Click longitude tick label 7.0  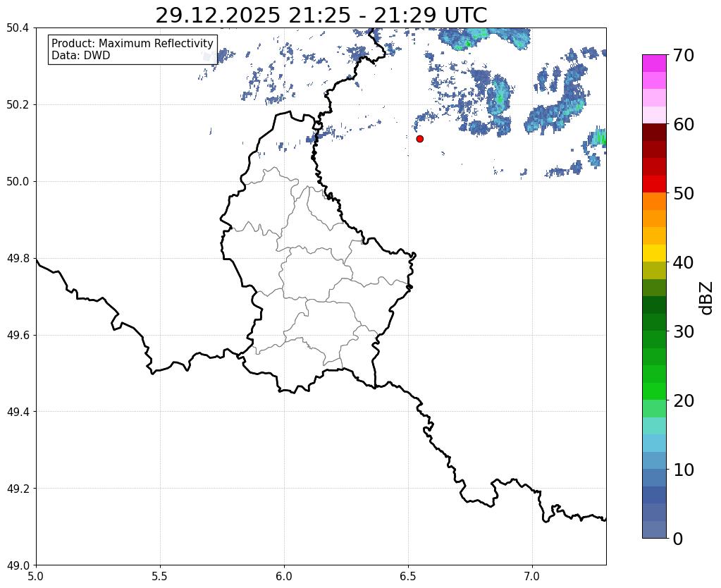[533, 576]
